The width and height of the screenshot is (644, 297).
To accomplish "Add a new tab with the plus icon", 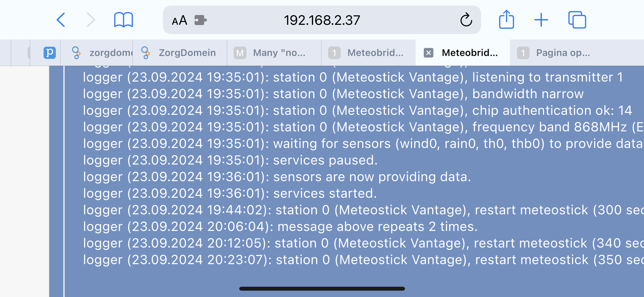I will point(541,20).
